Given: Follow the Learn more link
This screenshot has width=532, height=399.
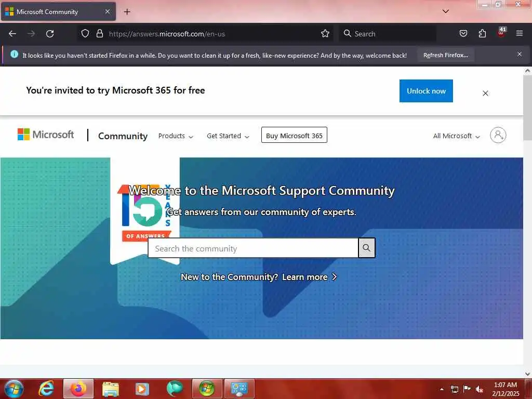Looking at the screenshot, I should (x=309, y=277).
